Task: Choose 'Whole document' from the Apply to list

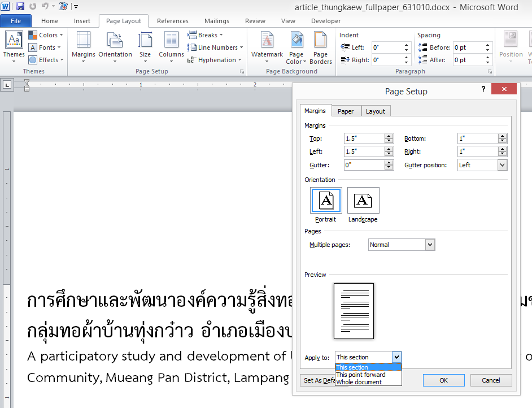Action: coord(359,383)
